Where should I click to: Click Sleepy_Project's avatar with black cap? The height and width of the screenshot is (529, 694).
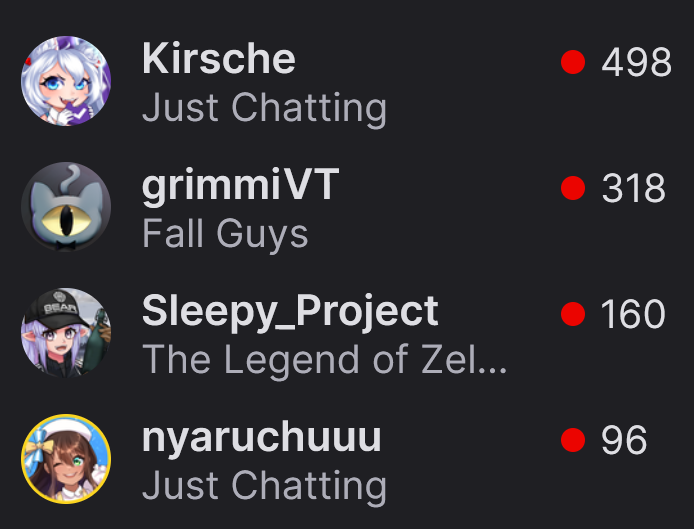pyautogui.click(x=66, y=333)
